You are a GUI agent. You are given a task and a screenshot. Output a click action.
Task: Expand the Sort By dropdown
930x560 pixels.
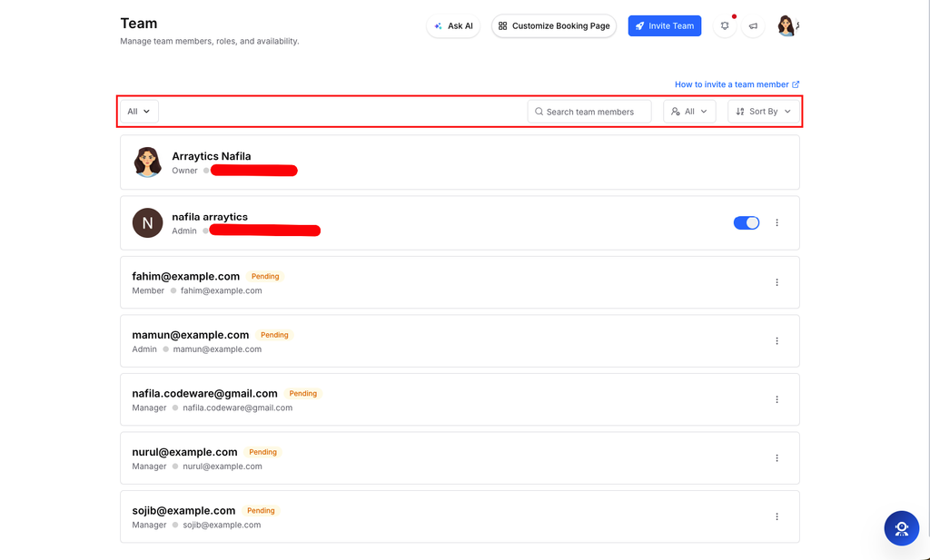click(x=763, y=112)
